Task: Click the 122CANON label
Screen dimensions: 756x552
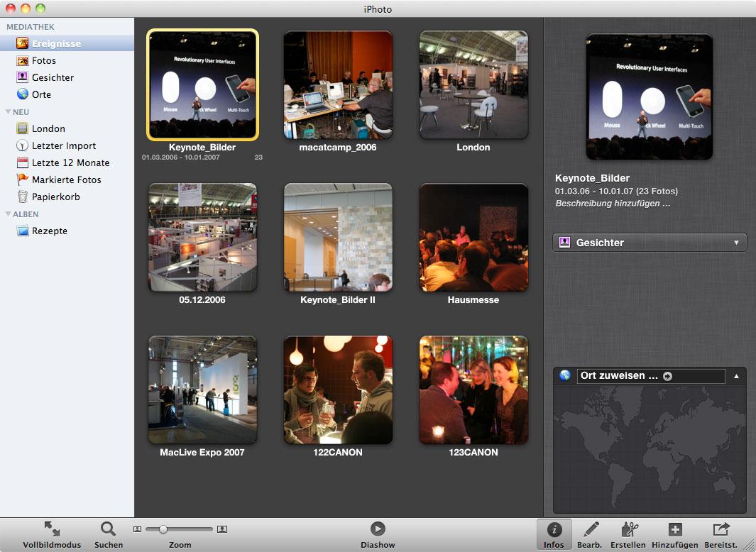Action: click(x=337, y=453)
